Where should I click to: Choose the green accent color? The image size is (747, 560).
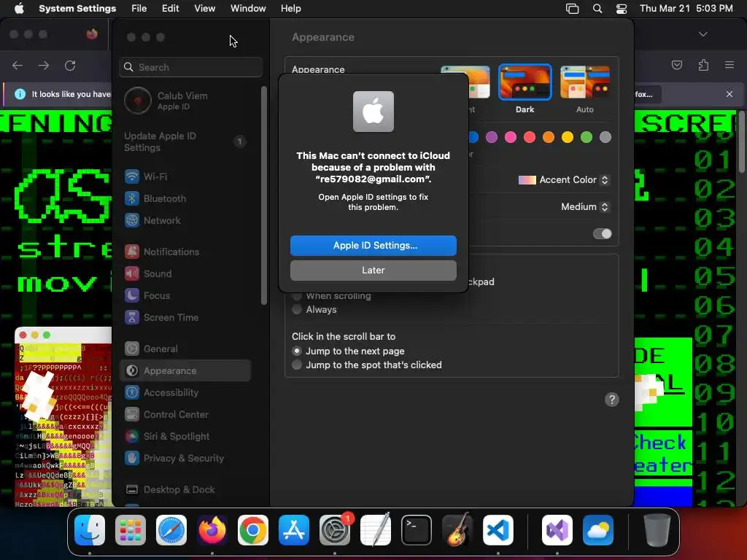(587, 138)
